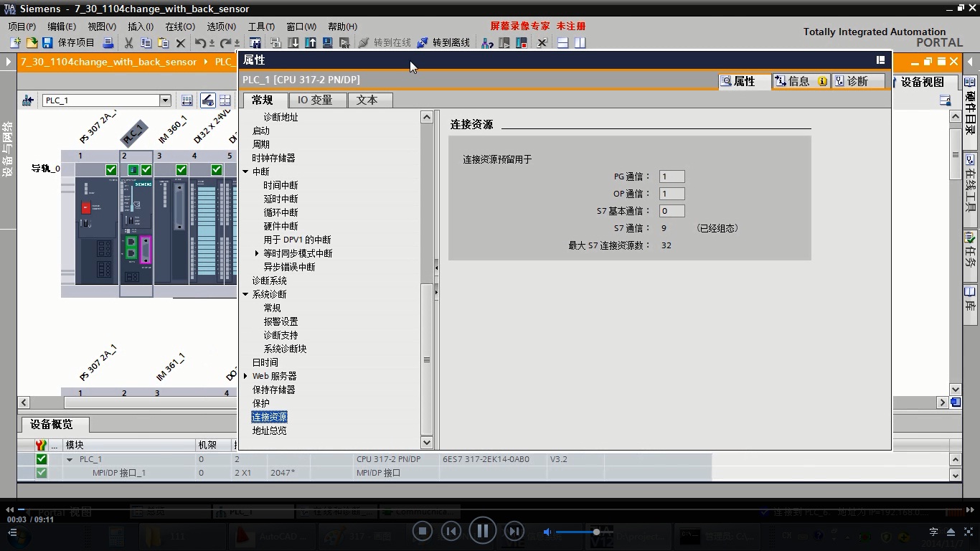Click the print icon in the toolbar
Image resolution: width=980 pixels, height=551 pixels.
pos(108,43)
